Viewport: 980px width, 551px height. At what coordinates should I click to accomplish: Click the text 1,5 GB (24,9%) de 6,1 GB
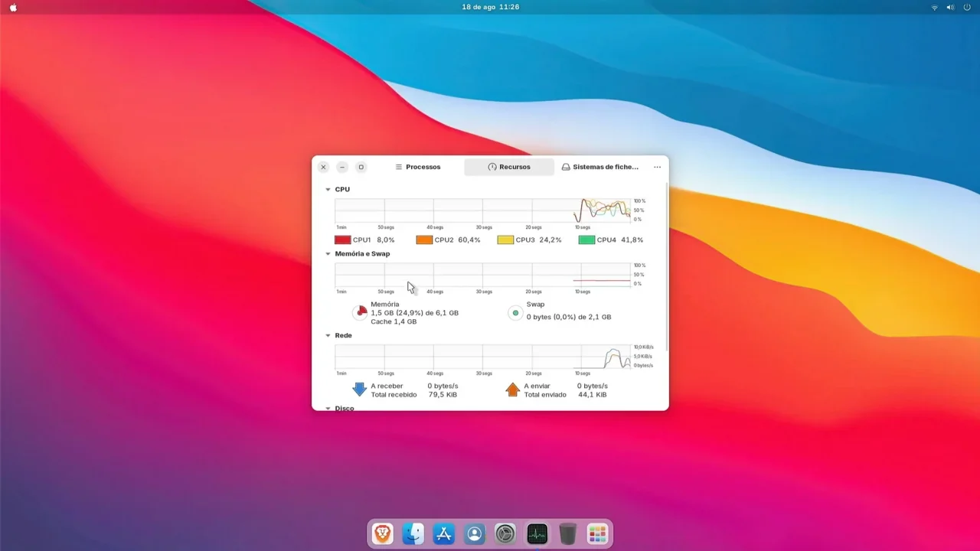pyautogui.click(x=414, y=313)
